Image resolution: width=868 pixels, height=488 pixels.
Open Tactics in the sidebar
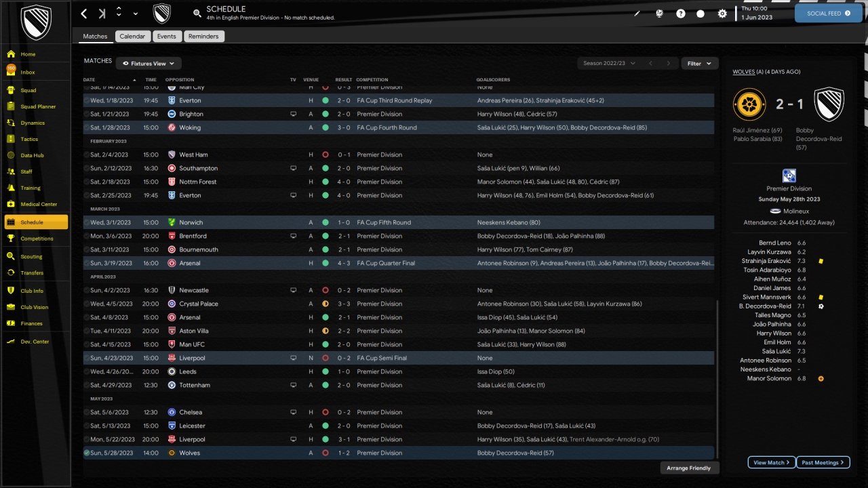coord(36,139)
